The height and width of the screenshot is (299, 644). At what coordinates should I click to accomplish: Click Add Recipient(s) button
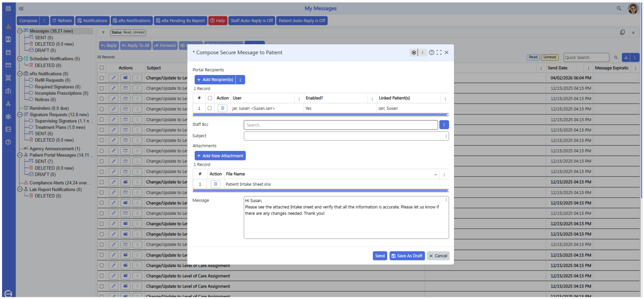[215, 80]
